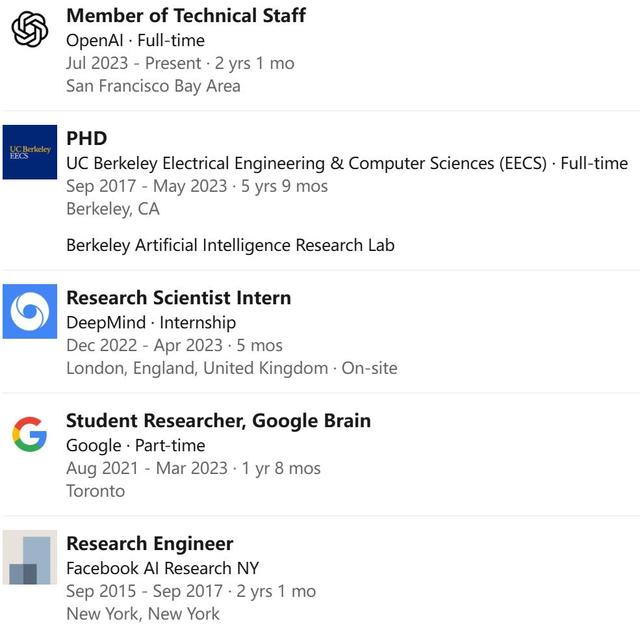Click Berkeley Artificial Intelligence Research Lab description

230,245
